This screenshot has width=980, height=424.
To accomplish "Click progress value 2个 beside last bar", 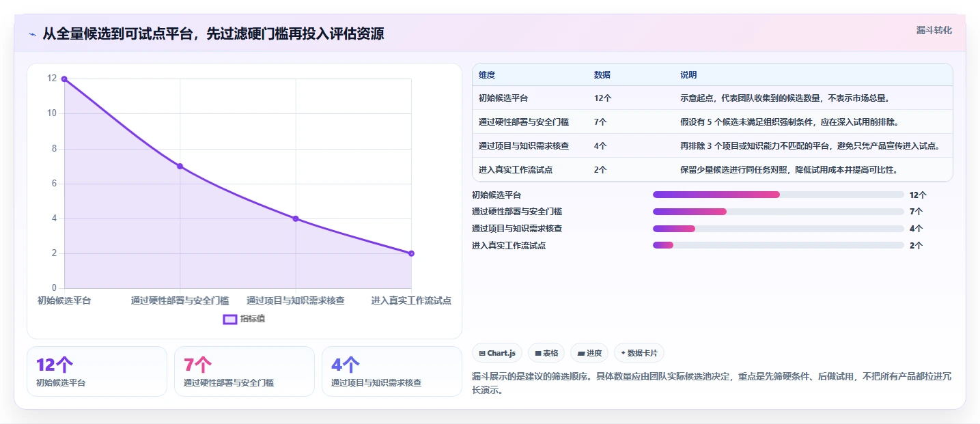I will [x=916, y=245].
